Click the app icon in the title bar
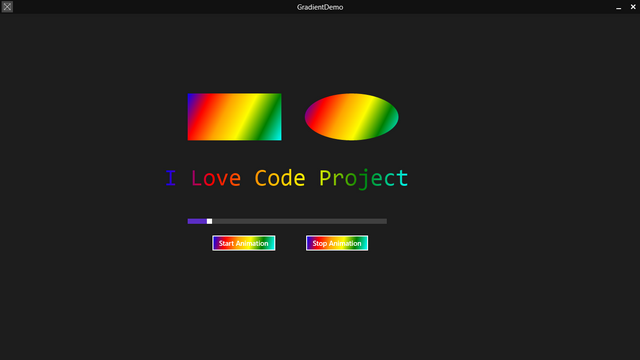 click(x=7, y=7)
